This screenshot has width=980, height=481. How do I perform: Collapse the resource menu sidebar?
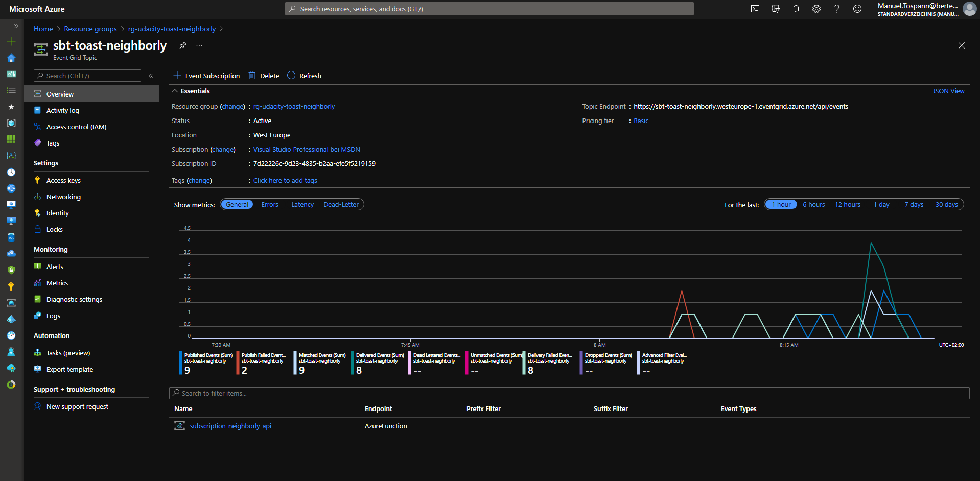(151, 76)
